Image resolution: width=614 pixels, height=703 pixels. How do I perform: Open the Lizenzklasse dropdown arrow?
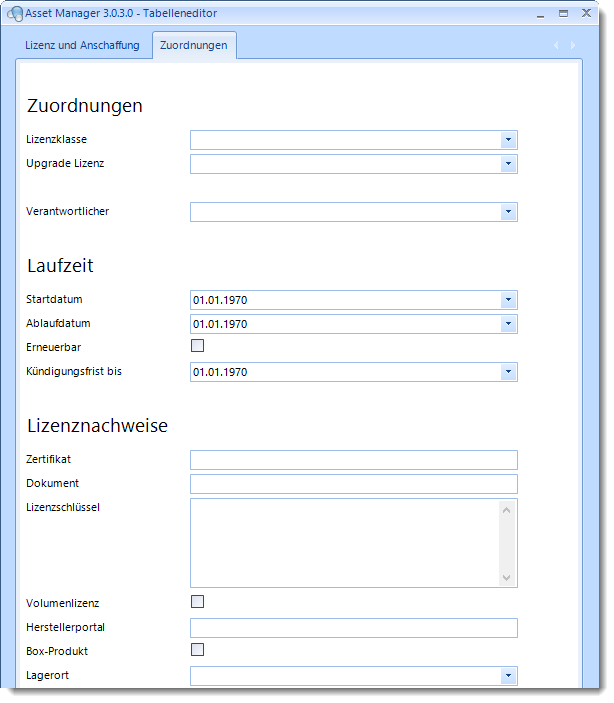[508, 140]
